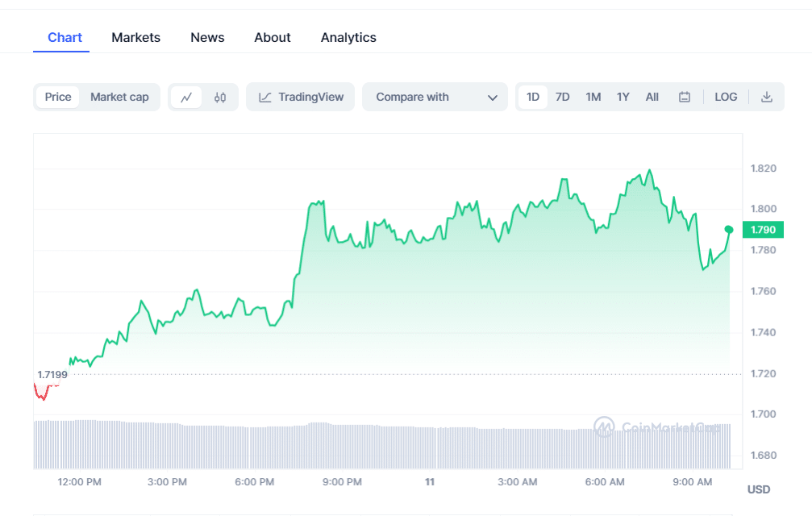Viewport: 812px width, 516px height.
Task: Click the 1.7199 opening price label
Action: click(52, 374)
